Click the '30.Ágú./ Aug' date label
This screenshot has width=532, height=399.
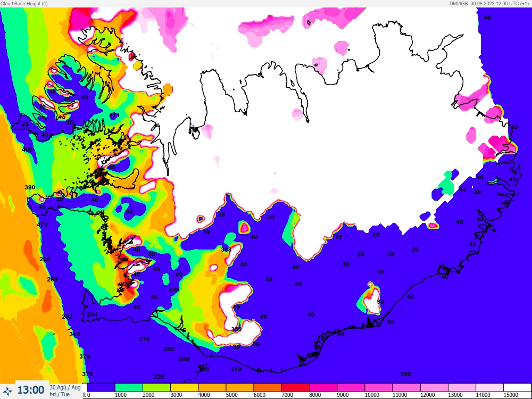point(65,387)
